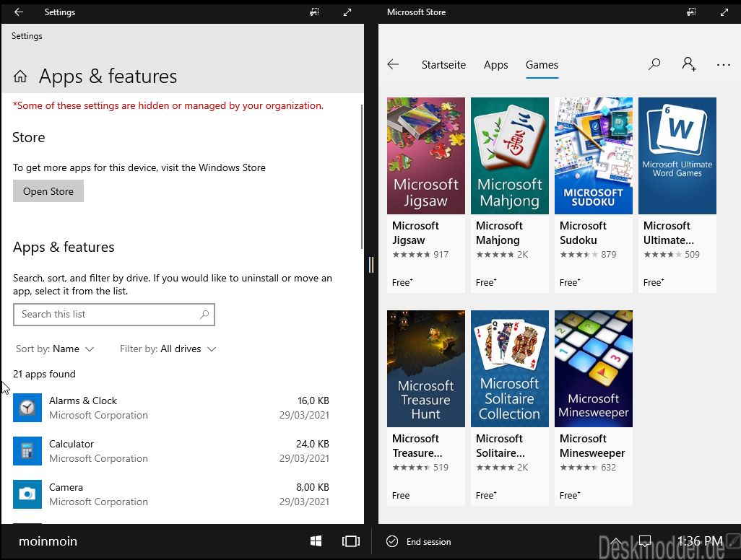Image resolution: width=741 pixels, height=560 pixels.
Task: Click the Open Store button
Action: pos(48,191)
